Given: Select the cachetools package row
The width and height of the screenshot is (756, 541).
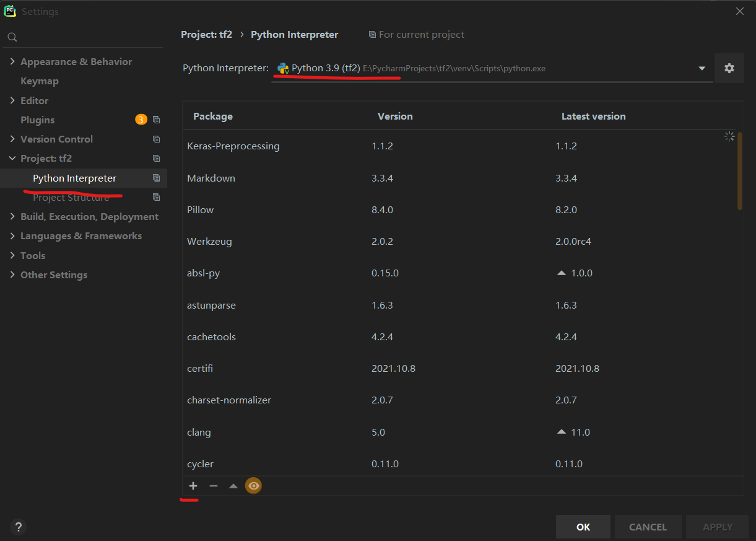Looking at the screenshot, I should 459,337.
